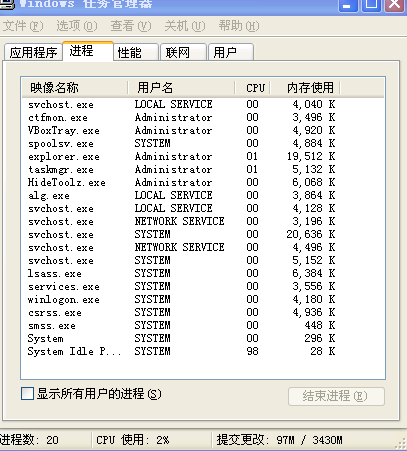Select svchost.exe using 5,152 K memory
This screenshot has height=451, width=407.
click(203, 260)
